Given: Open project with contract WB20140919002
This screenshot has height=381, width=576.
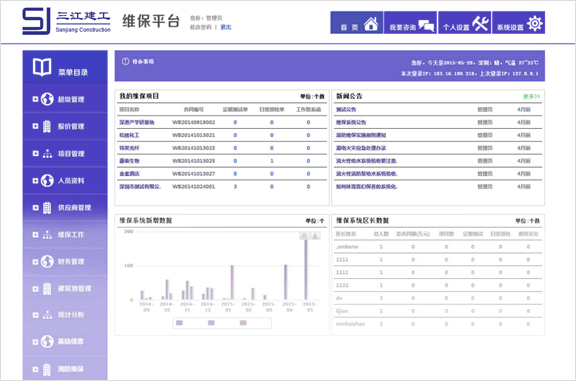Looking at the screenshot, I should pos(137,122).
